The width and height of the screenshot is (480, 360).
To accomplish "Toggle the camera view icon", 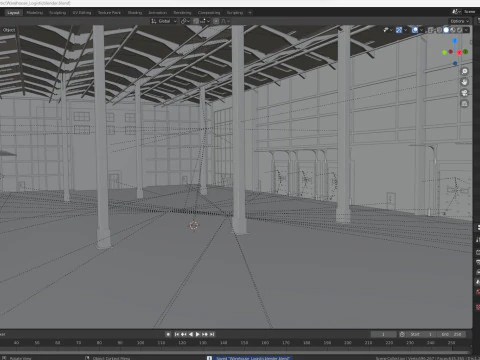I will 464,93.
